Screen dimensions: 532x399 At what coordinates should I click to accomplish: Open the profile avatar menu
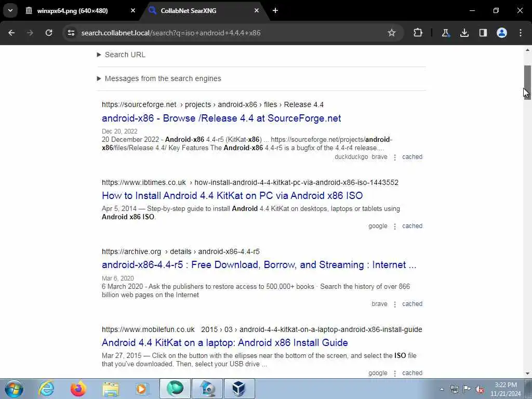click(x=502, y=33)
